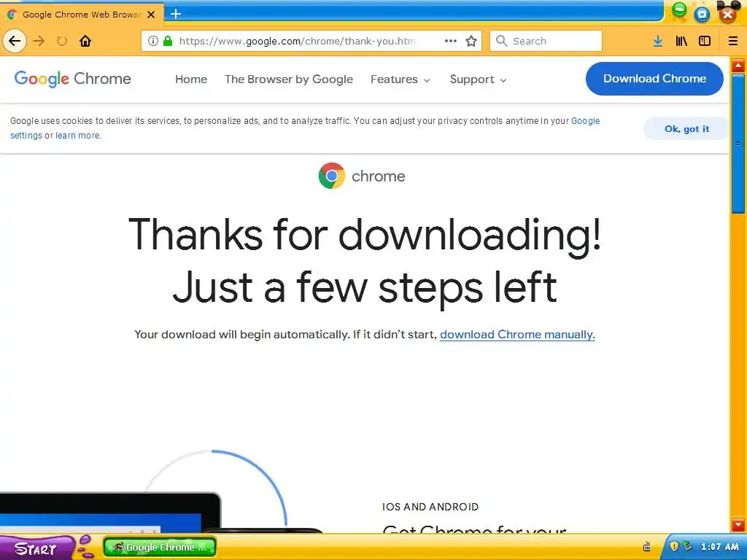
Task: Click the magnifier icon in the search box
Action: click(x=502, y=41)
